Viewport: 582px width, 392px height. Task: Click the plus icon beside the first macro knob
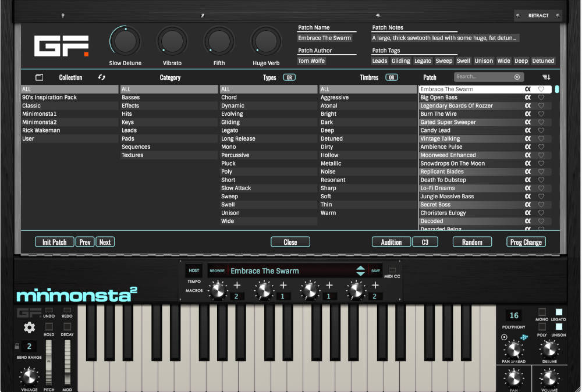[x=237, y=285]
